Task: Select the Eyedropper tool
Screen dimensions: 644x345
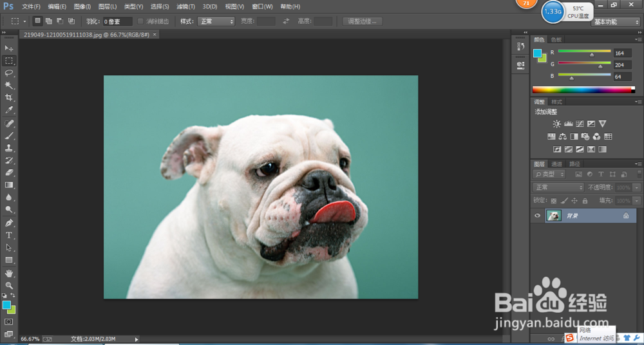Action: click(x=9, y=110)
